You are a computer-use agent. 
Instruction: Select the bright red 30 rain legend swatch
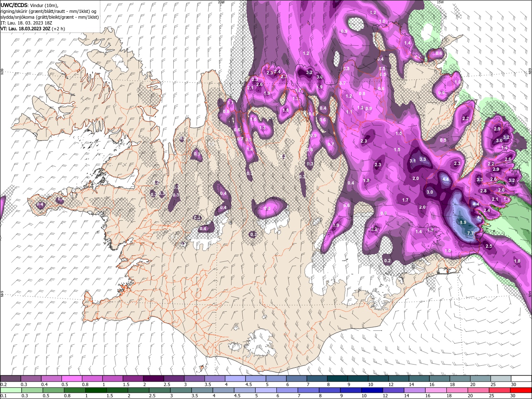[521, 390]
